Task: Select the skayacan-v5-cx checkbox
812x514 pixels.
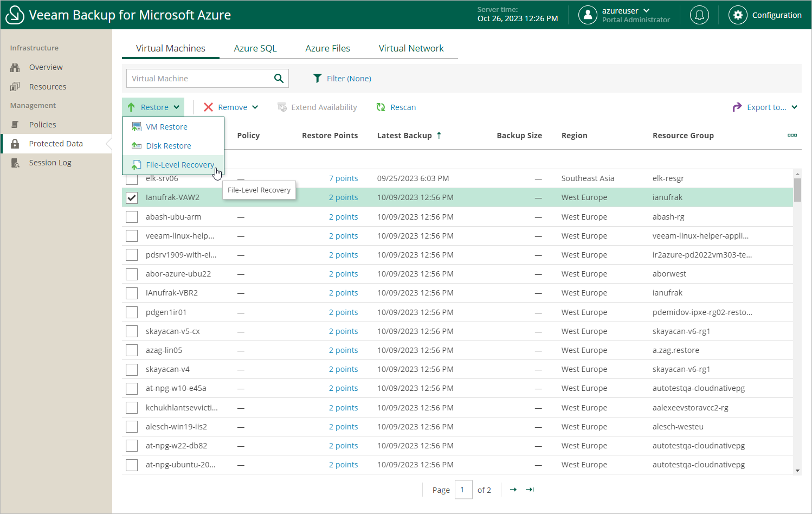Action: point(132,331)
